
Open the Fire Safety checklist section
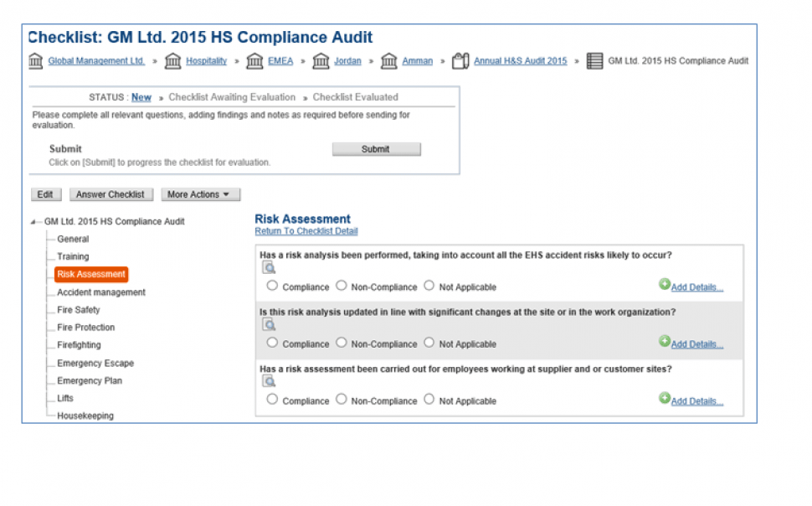point(78,310)
